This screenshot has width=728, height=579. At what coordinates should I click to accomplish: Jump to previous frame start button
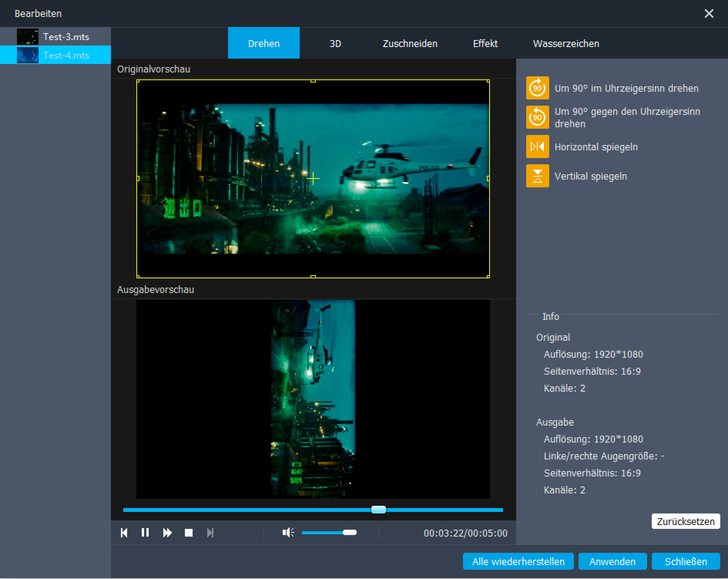124,533
